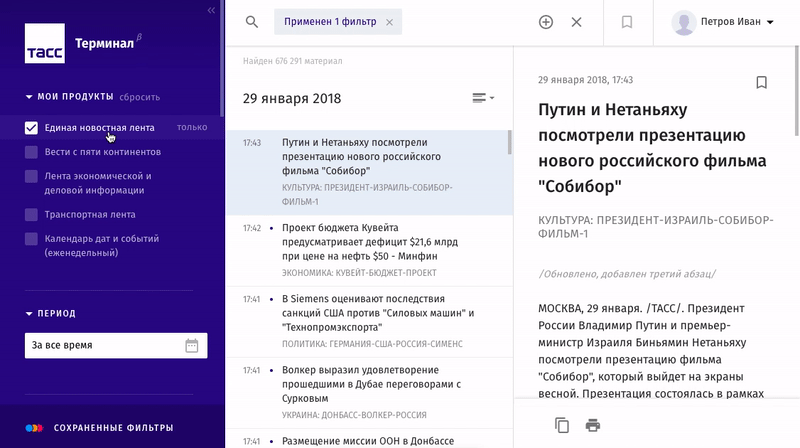Click the TASS logo
Image resolution: width=800 pixels, height=448 pixels.
[x=45, y=43]
